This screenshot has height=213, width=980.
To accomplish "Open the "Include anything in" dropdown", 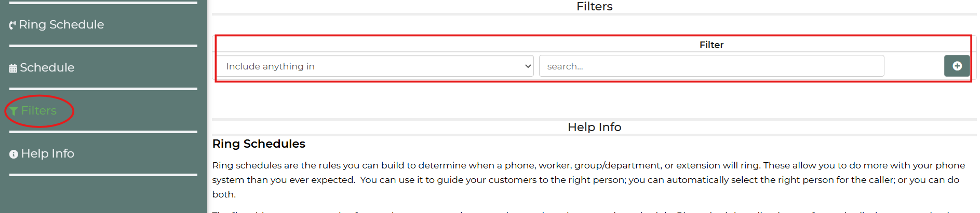I will 375,66.
